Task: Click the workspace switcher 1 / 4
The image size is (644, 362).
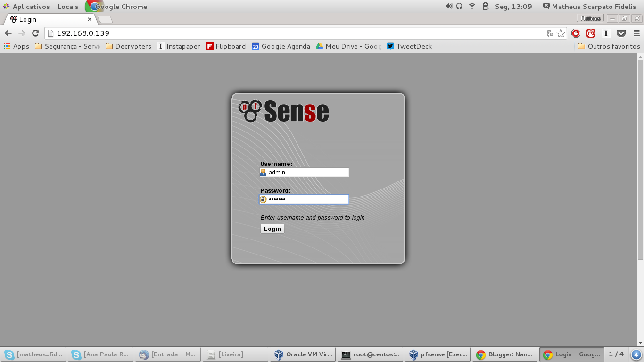Action: point(616,354)
